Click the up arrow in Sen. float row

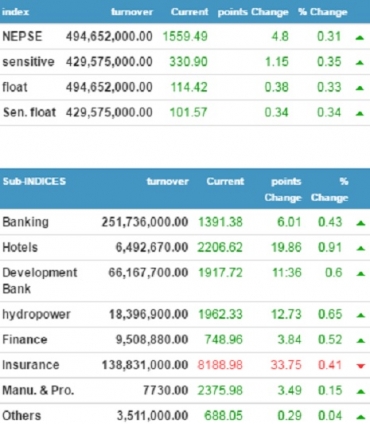point(359,114)
